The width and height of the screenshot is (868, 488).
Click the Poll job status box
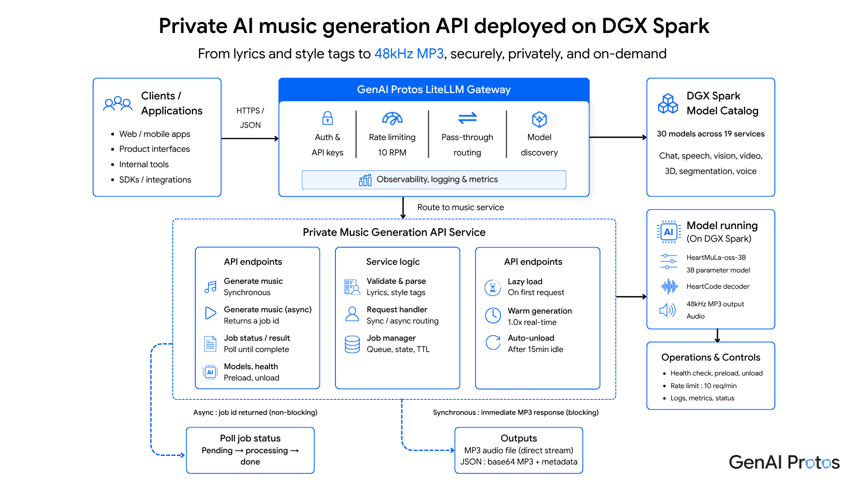[x=250, y=450]
